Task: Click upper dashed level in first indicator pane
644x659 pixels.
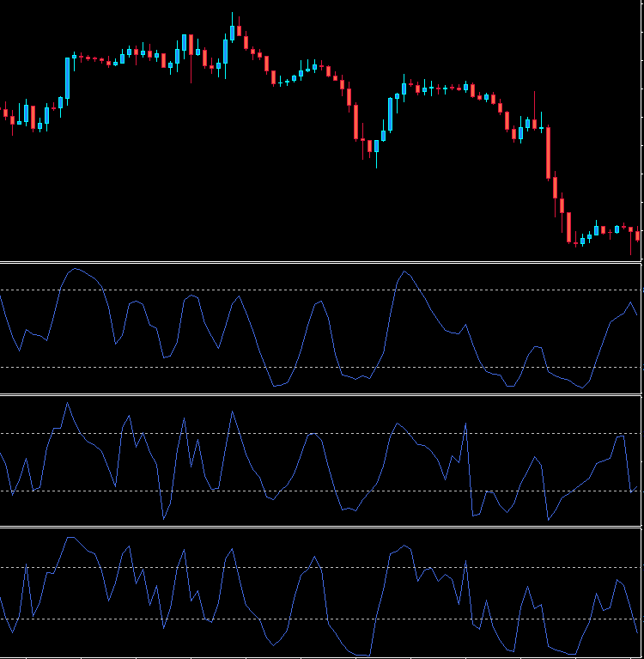Action: click(x=320, y=290)
